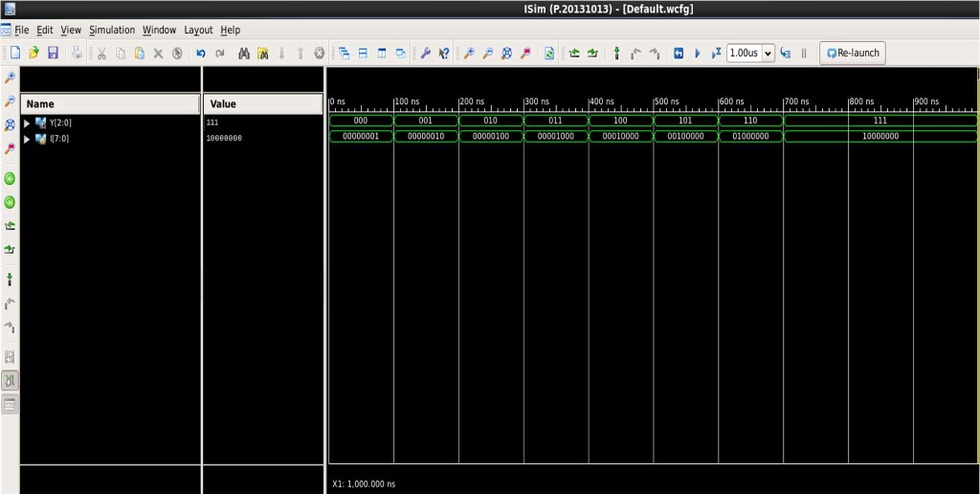This screenshot has width=980, height=494.
Task: Click the 1.00us simulation time field
Action: tap(744, 54)
